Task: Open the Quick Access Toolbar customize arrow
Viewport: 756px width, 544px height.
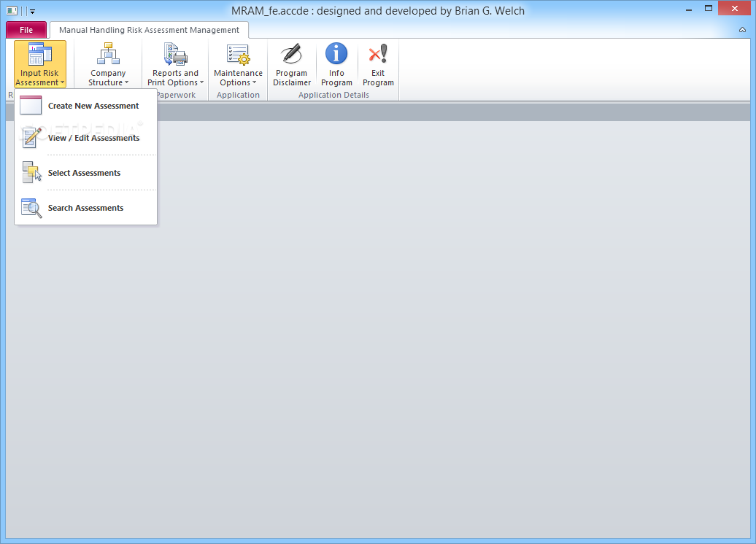Action: (x=32, y=11)
